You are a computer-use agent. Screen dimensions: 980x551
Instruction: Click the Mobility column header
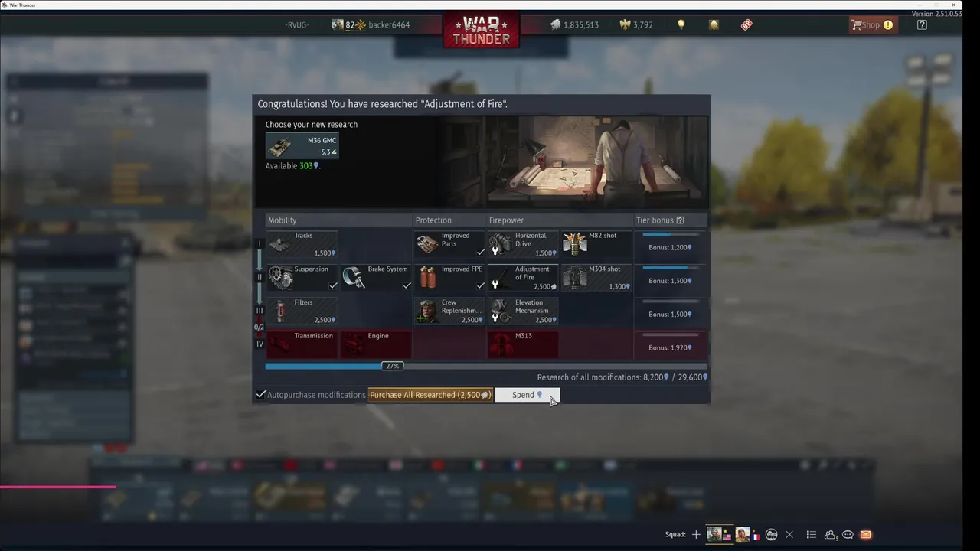point(283,220)
